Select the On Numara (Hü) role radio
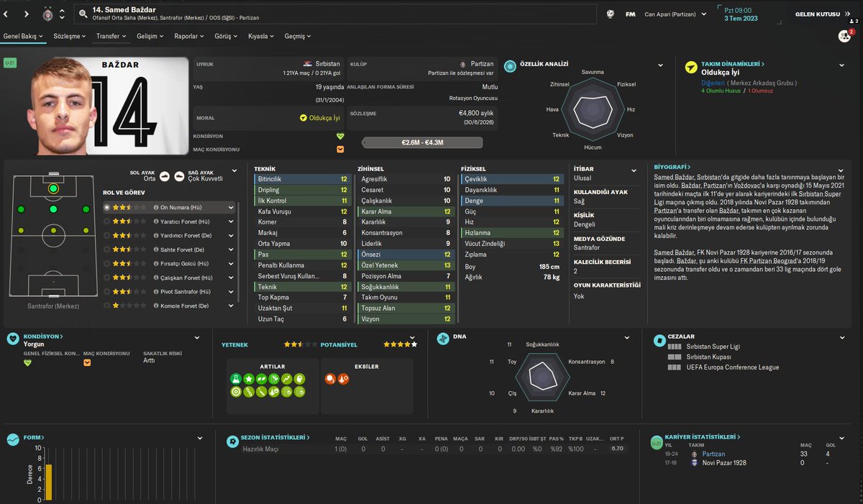This screenshot has height=504, width=863. (x=107, y=207)
